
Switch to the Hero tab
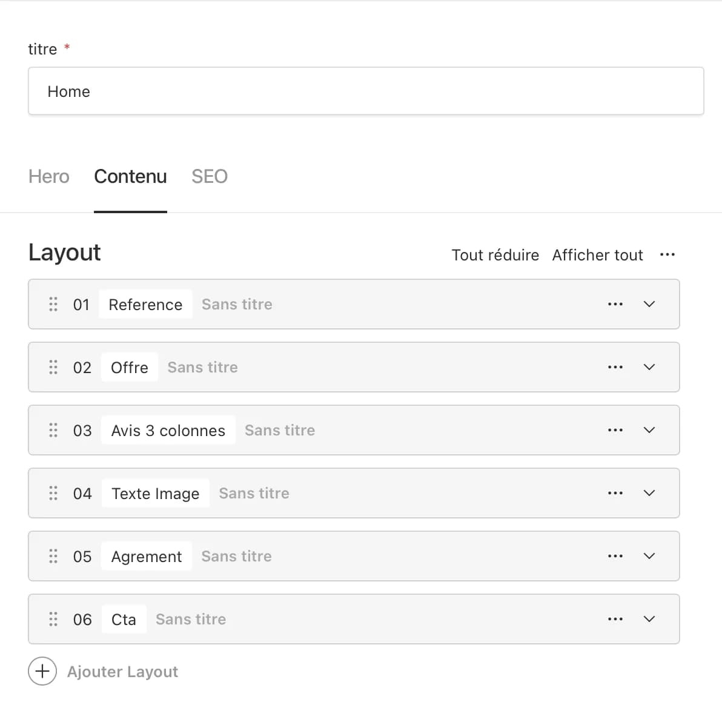tap(48, 176)
